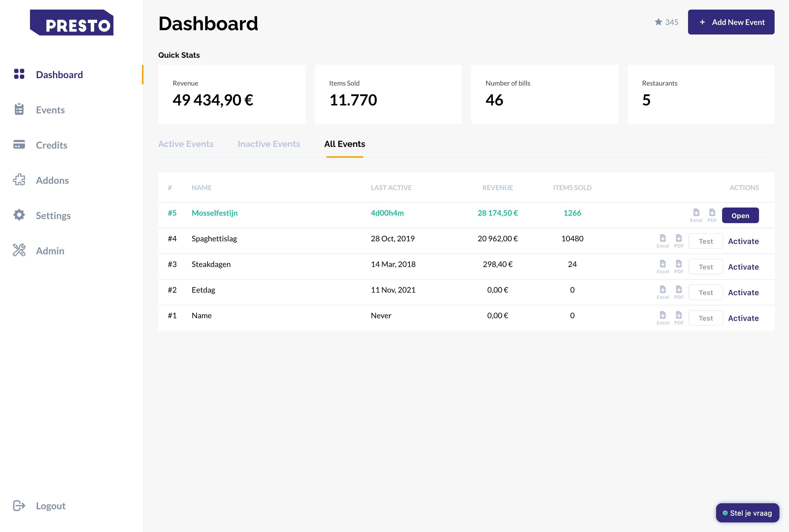789x532 pixels.
Task: Open Settings in the sidebar
Action: coord(53,215)
